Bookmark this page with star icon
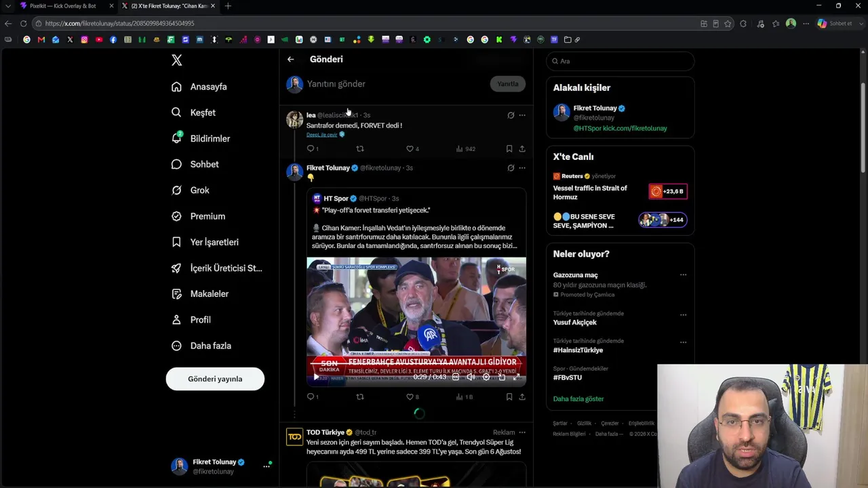 tap(728, 24)
